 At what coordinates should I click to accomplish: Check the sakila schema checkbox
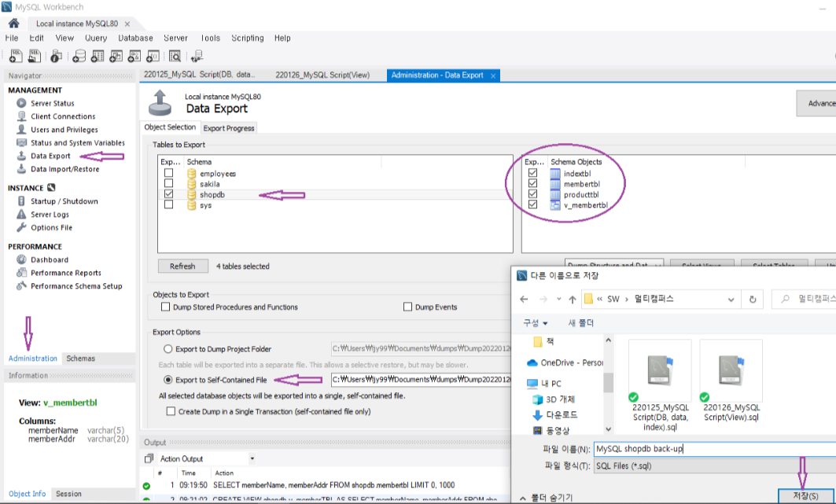pyautogui.click(x=168, y=184)
